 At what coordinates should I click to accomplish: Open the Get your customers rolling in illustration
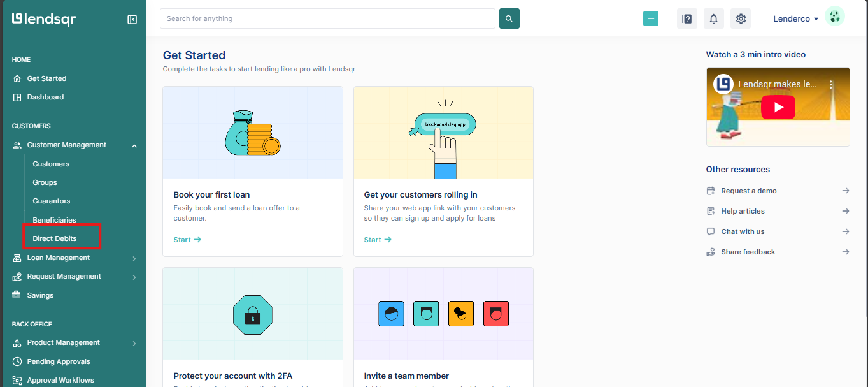(x=443, y=133)
